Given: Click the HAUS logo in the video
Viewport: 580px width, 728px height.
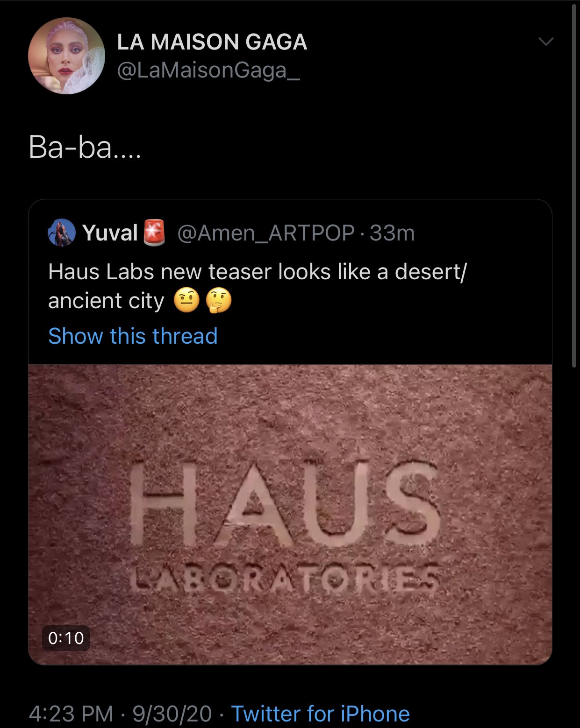Looking at the screenshot, I should tap(285, 505).
